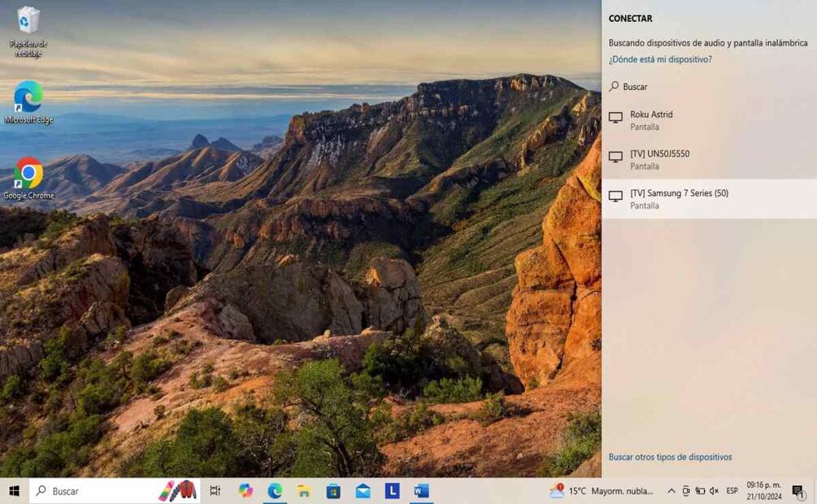817x504 pixels.
Task: Open the Windows Start menu
Action: [x=14, y=491]
